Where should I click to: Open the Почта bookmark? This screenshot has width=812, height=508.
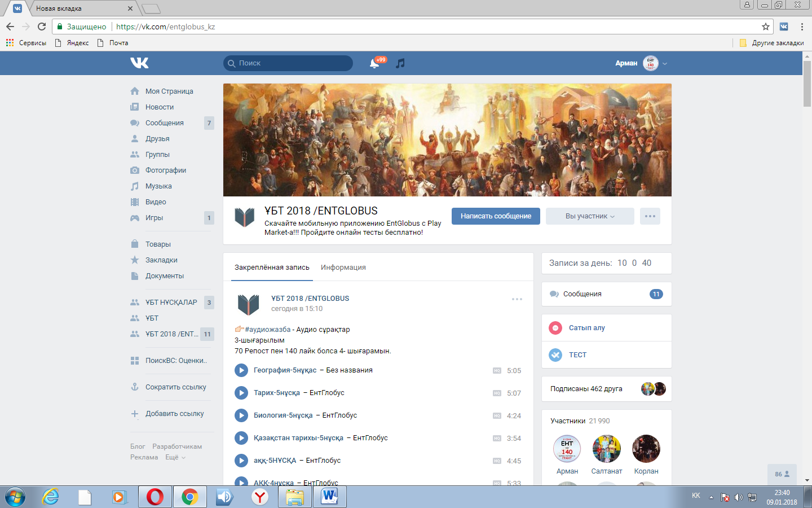tap(113, 43)
